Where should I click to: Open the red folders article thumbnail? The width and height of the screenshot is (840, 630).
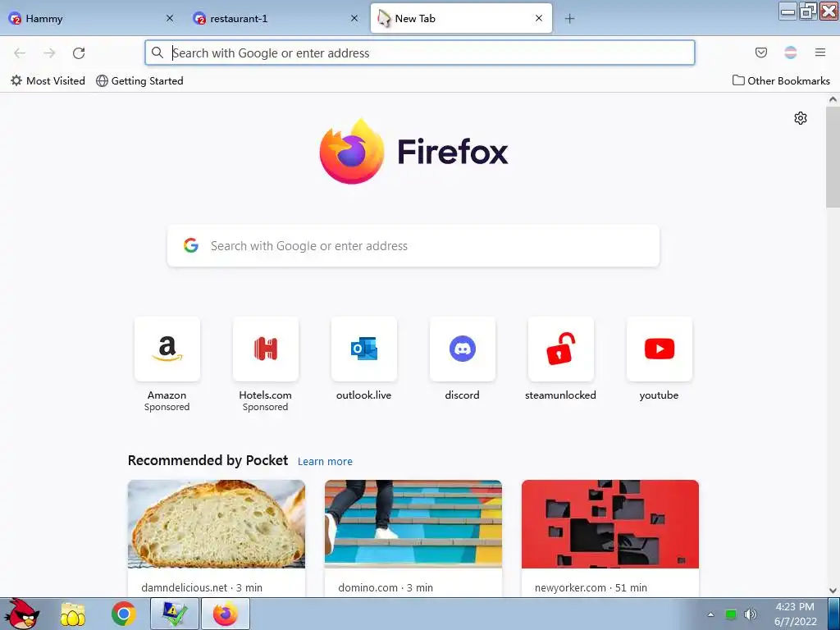(610, 524)
